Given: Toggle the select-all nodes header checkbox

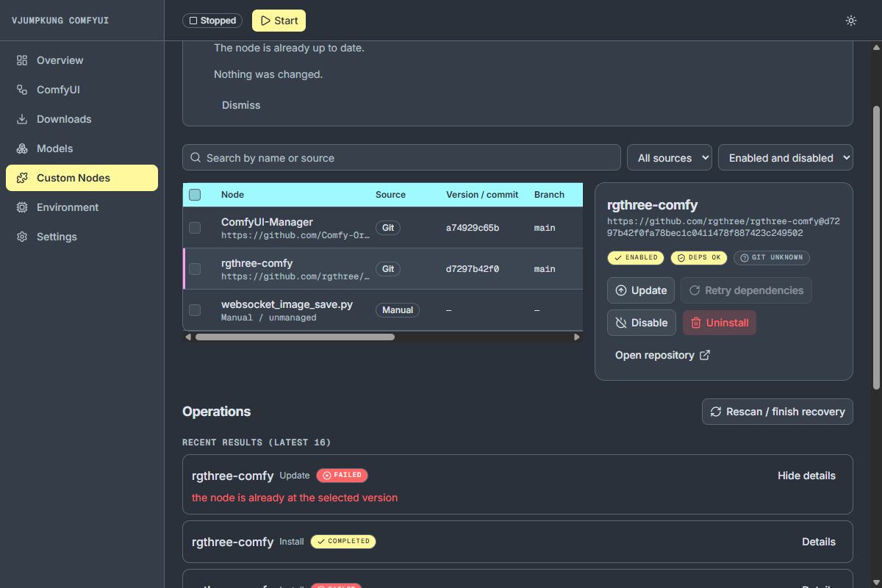Looking at the screenshot, I should pyautogui.click(x=195, y=195).
